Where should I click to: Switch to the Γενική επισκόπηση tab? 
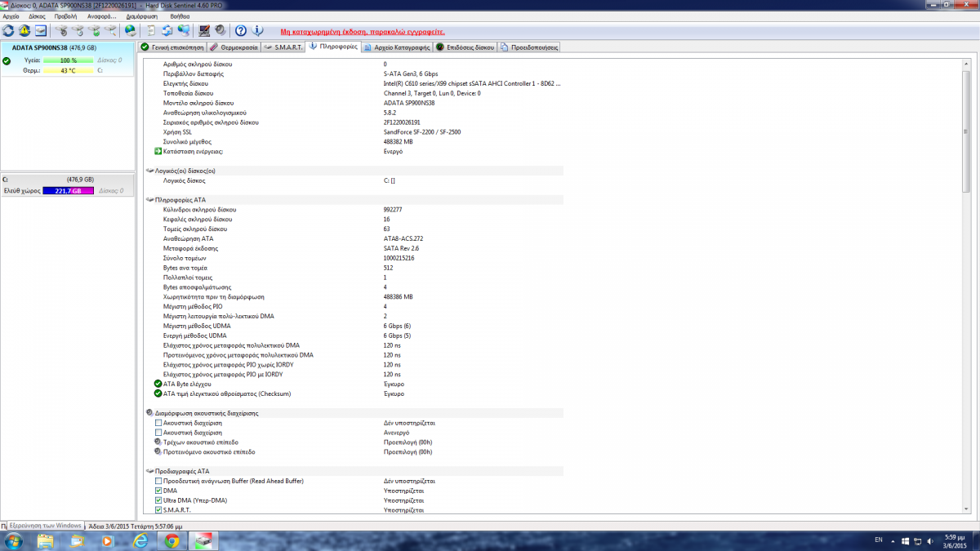tap(171, 47)
